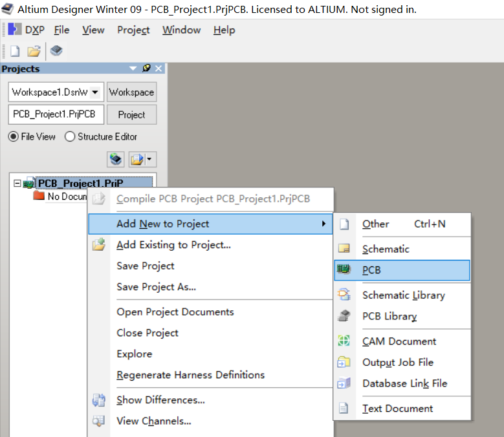Click the Add New to Project submenu arrow
The width and height of the screenshot is (504, 437).
(323, 224)
